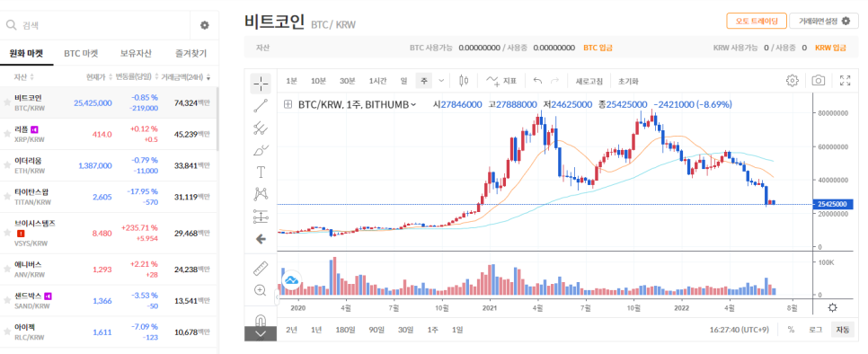Favorite 애니버스 ANV/KRW with its star
The width and height of the screenshot is (868, 354).
[7, 270]
